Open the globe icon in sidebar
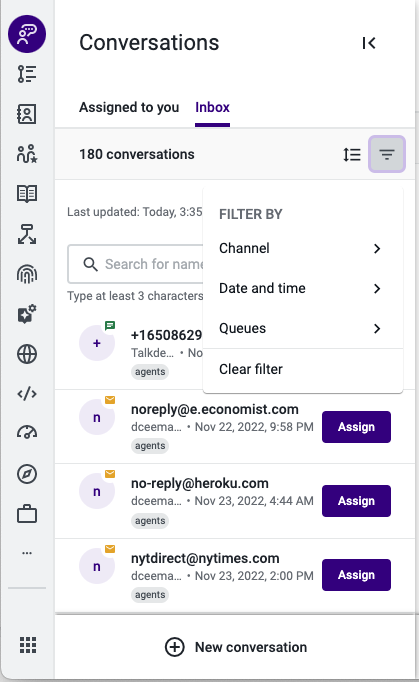Screen dimensions: 419x682 click(x=27, y=354)
